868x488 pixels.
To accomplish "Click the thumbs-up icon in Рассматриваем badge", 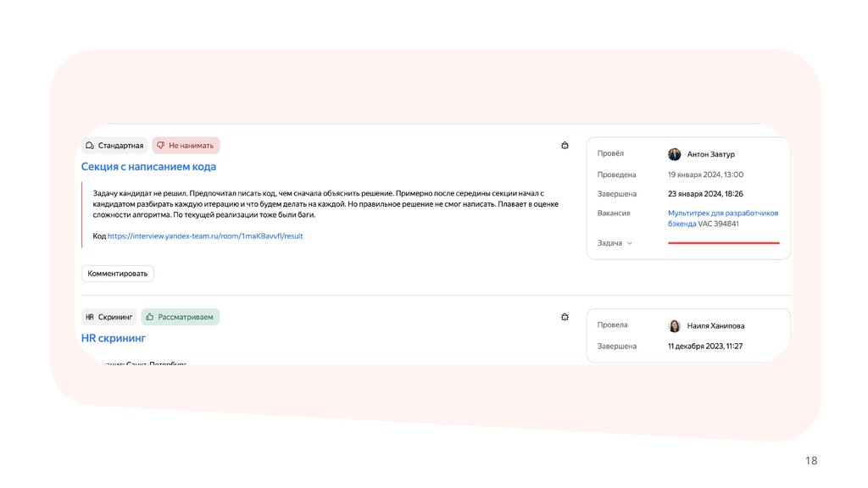I will click(149, 317).
